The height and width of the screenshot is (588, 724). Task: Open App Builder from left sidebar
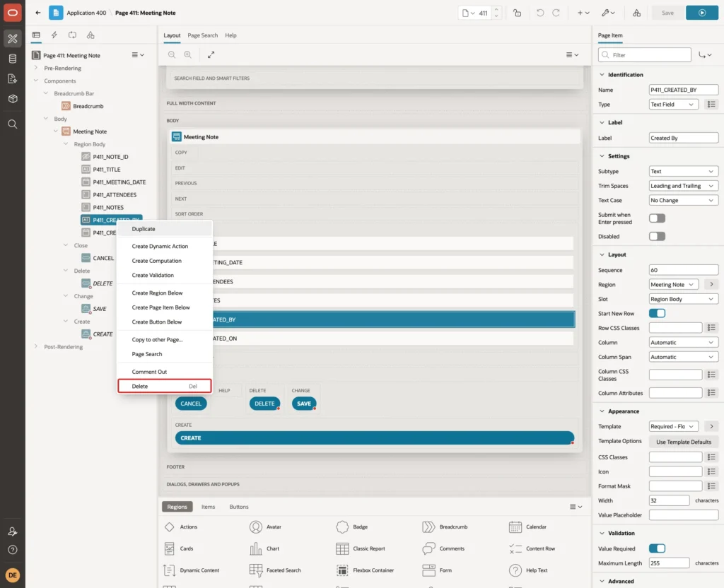[x=13, y=39]
